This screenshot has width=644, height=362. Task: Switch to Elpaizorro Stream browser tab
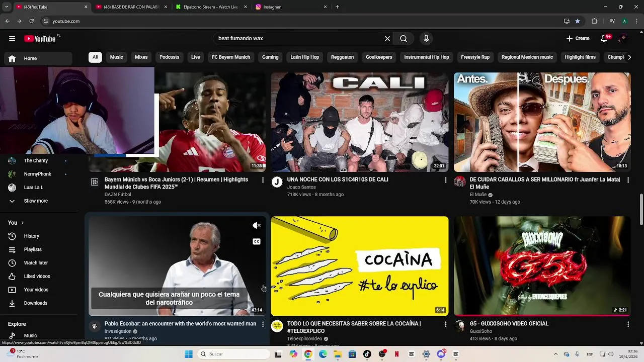point(211,7)
